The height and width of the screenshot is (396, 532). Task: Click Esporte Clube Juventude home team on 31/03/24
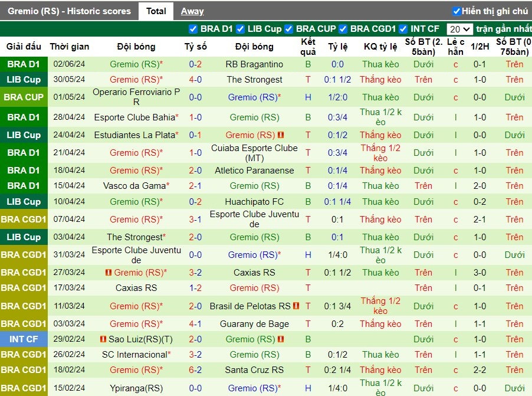[136, 255]
